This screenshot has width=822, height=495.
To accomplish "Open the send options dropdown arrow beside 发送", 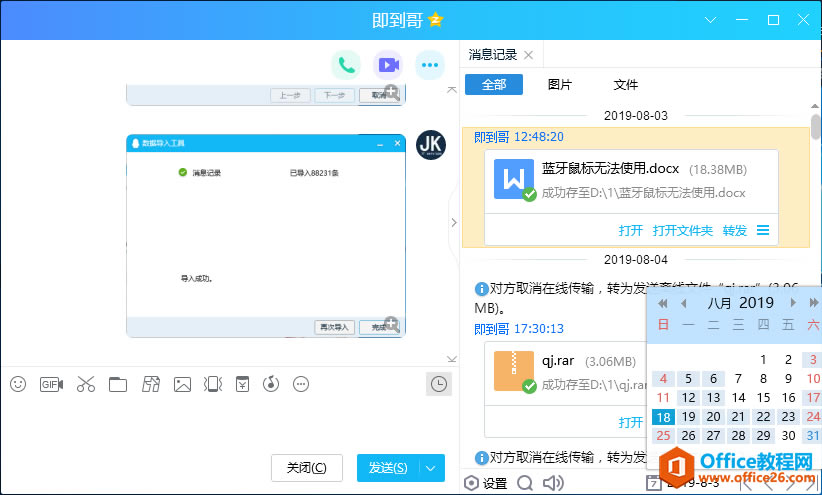I will click(431, 468).
